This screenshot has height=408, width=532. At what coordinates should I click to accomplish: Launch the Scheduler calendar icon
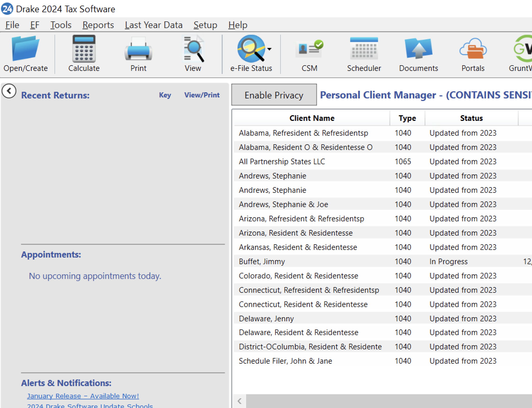[x=364, y=48]
